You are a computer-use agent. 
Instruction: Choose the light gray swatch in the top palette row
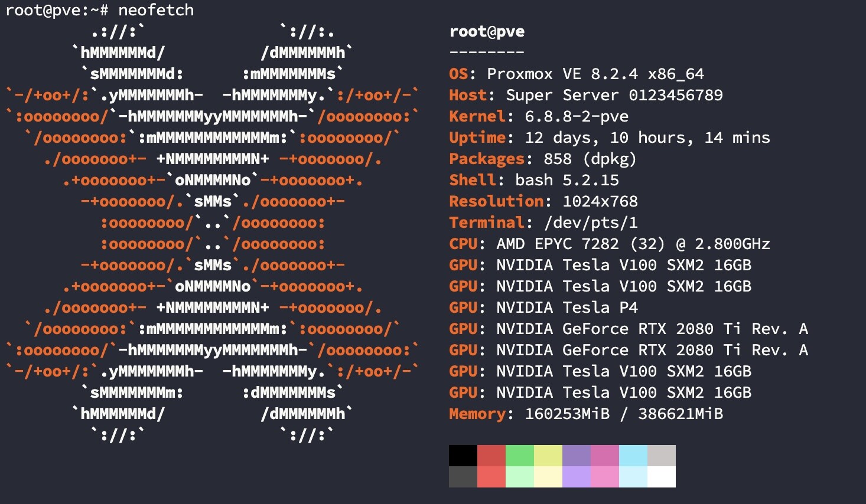point(662,456)
